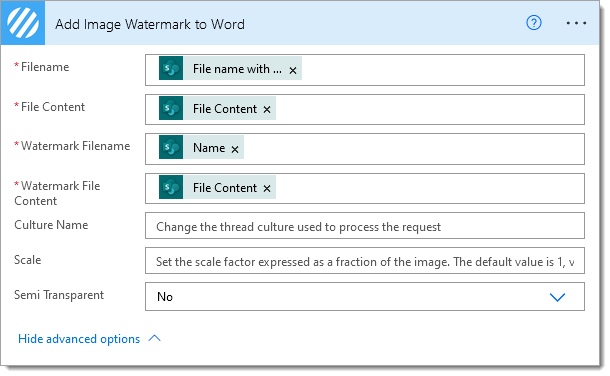Viewport: 610px width, 376px height.
Task: Remove the 'File name with ...' token
Action: 293,70
